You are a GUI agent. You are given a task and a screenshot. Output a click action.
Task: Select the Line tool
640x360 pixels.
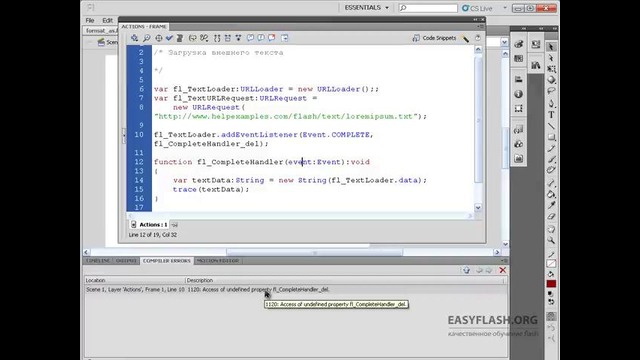tap(551, 126)
